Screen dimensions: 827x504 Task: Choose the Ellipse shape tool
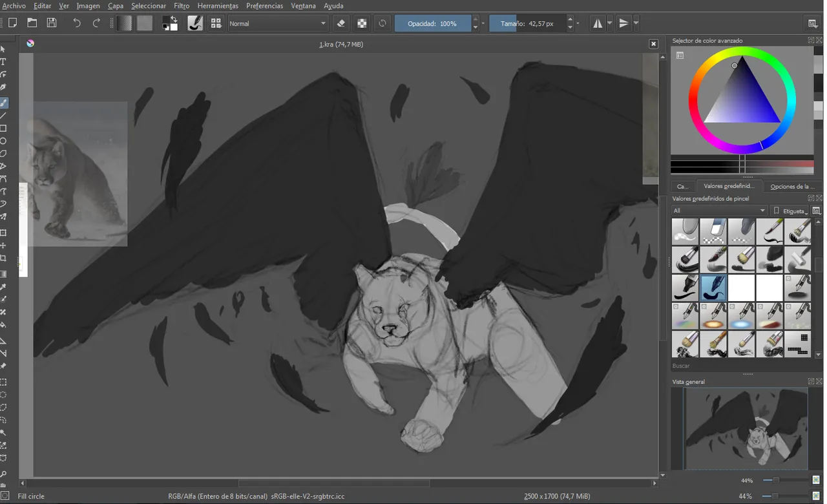pyautogui.click(x=3, y=141)
